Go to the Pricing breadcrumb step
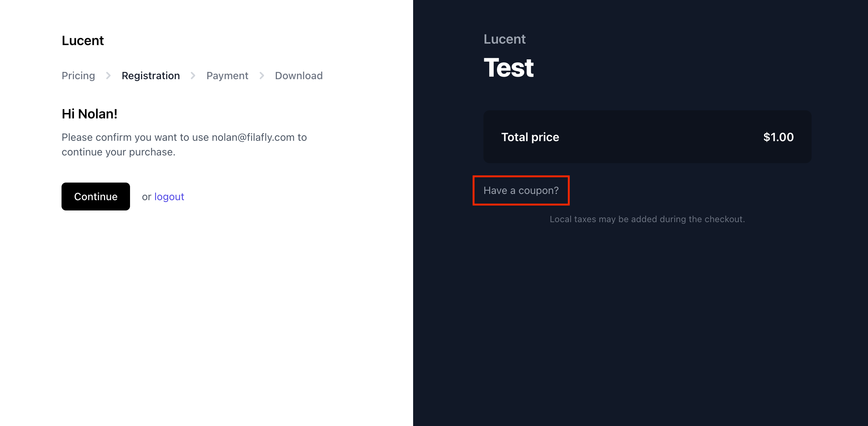 click(78, 76)
